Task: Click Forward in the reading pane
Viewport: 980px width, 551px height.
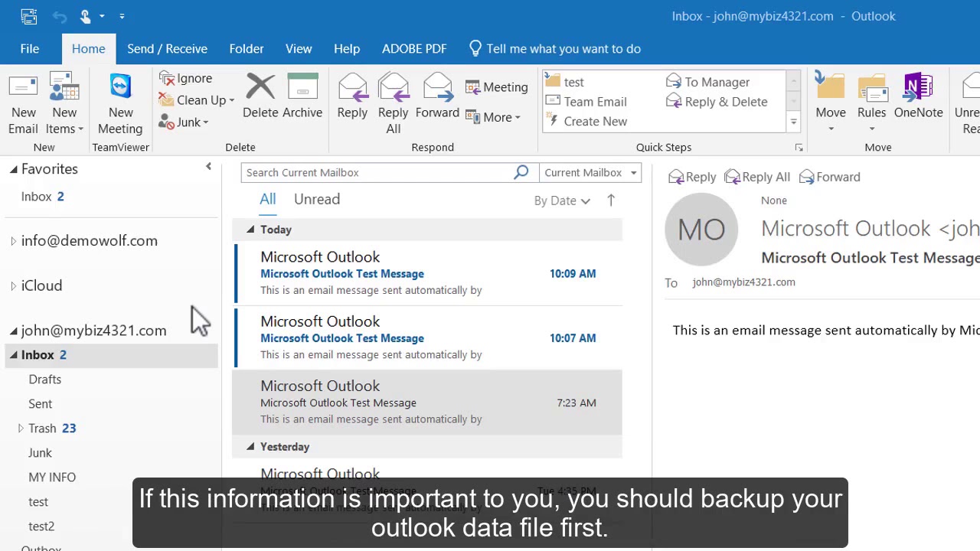Action: click(x=830, y=177)
